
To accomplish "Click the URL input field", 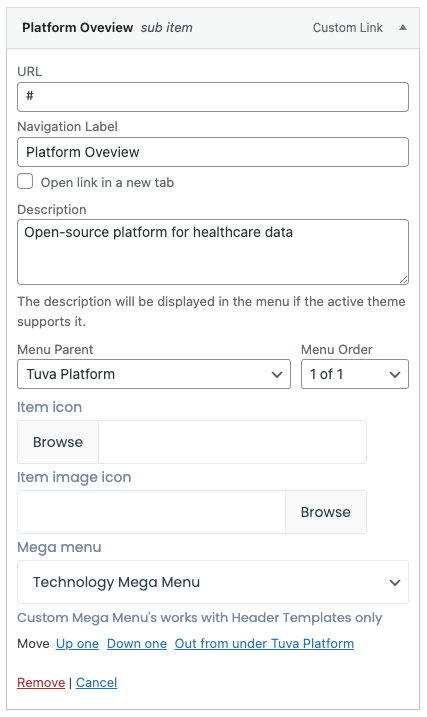I will (213, 97).
